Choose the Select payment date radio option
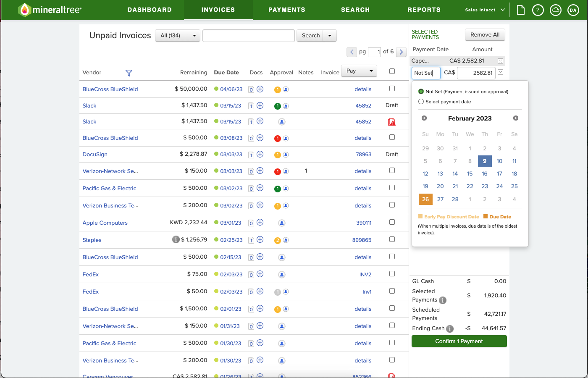This screenshot has width=588, height=378. click(421, 102)
